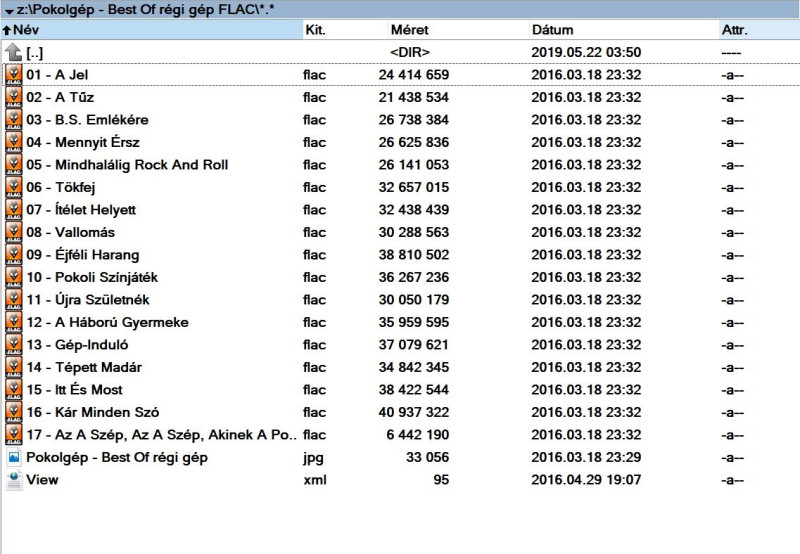Sort files by Dátum column header

[623, 30]
